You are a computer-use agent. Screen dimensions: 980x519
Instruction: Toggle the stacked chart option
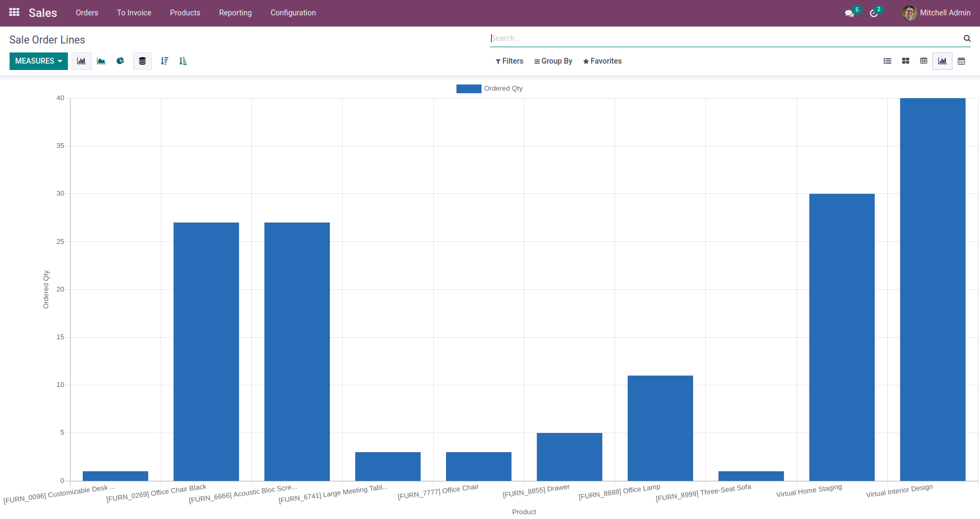pos(142,61)
